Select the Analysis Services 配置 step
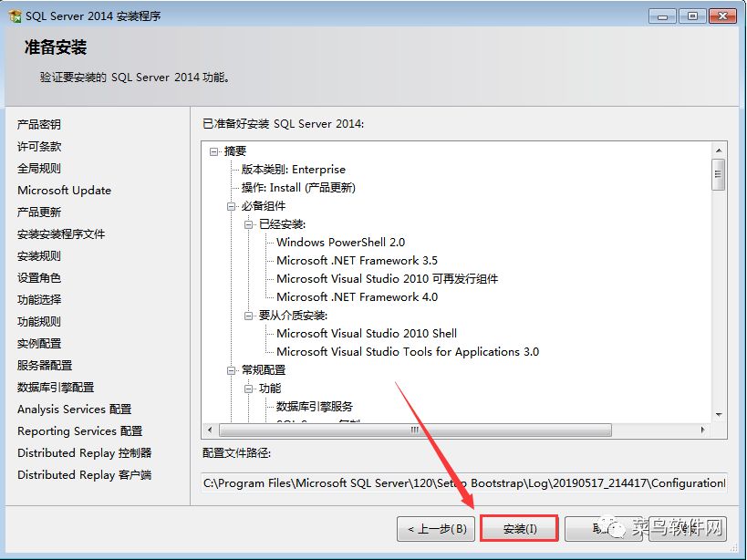 74,409
